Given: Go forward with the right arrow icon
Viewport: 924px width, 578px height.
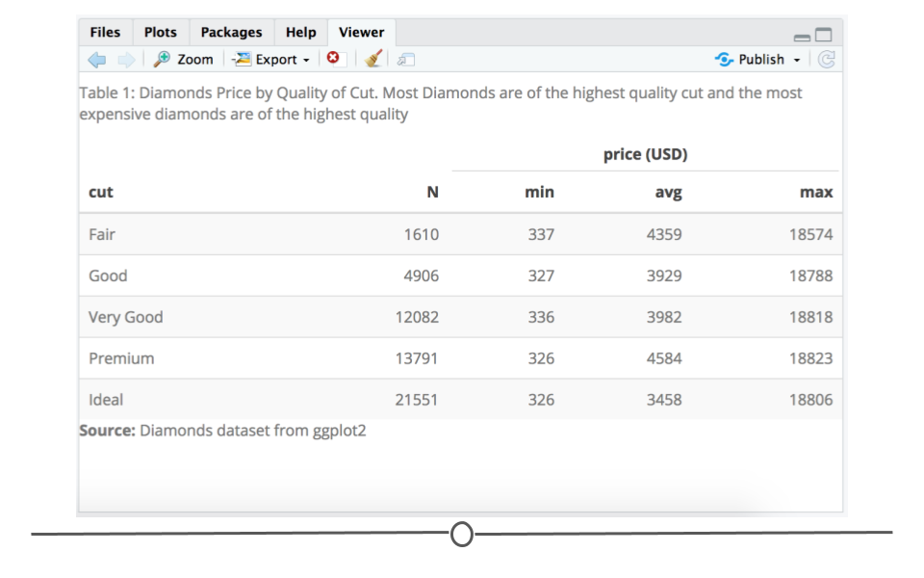Looking at the screenshot, I should pos(126,60).
